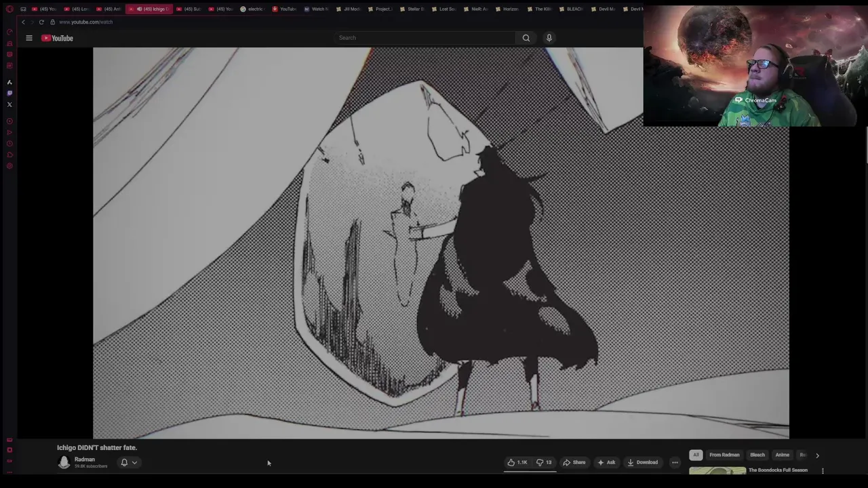Go back using the browser back arrow

coord(23,22)
